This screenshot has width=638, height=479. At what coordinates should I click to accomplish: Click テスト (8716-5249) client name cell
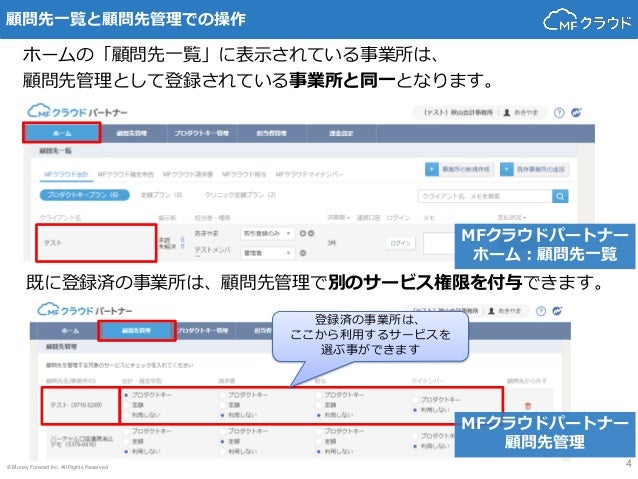76,405
